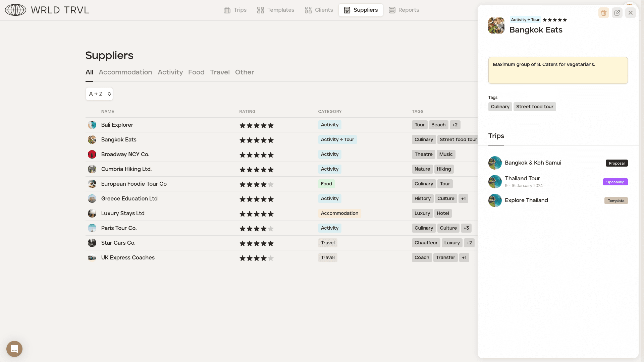Click the RATING column header
The height and width of the screenshot is (362, 644).
tap(247, 112)
